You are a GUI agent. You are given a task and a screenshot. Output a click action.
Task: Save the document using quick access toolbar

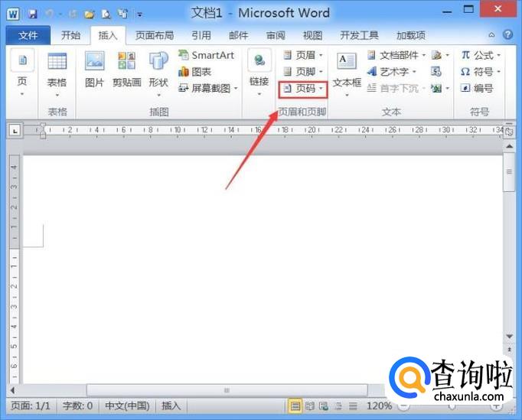click(32, 14)
